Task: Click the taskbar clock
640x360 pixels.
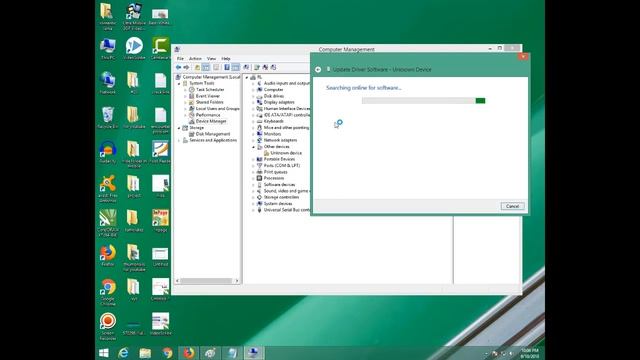Action: pyautogui.click(x=530, y=353)
